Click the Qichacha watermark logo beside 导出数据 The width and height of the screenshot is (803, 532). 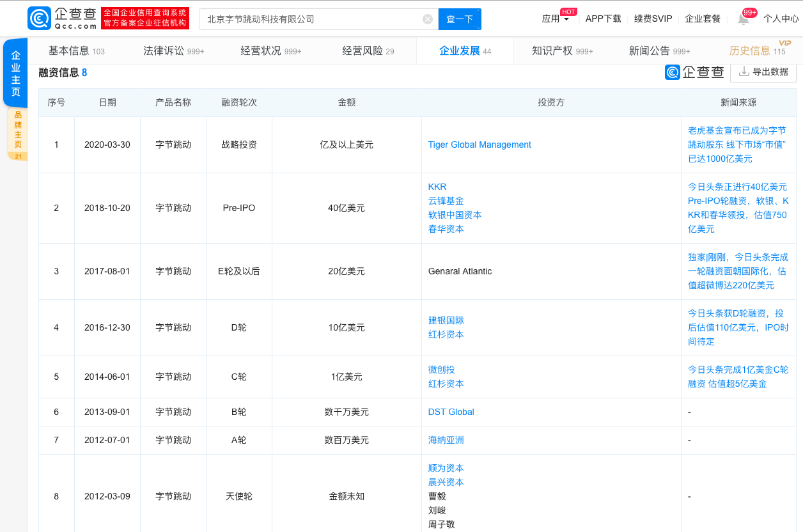tap(671, 73)
